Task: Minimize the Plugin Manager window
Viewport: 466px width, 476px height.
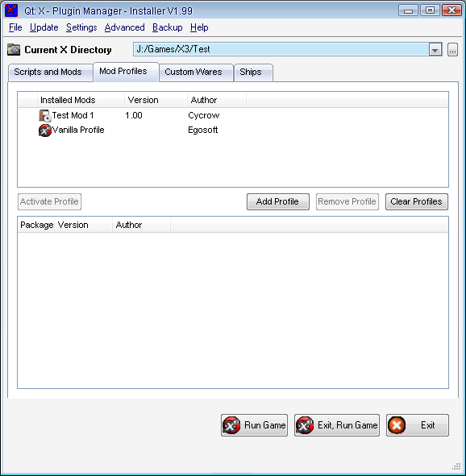Action: point(408,10)
